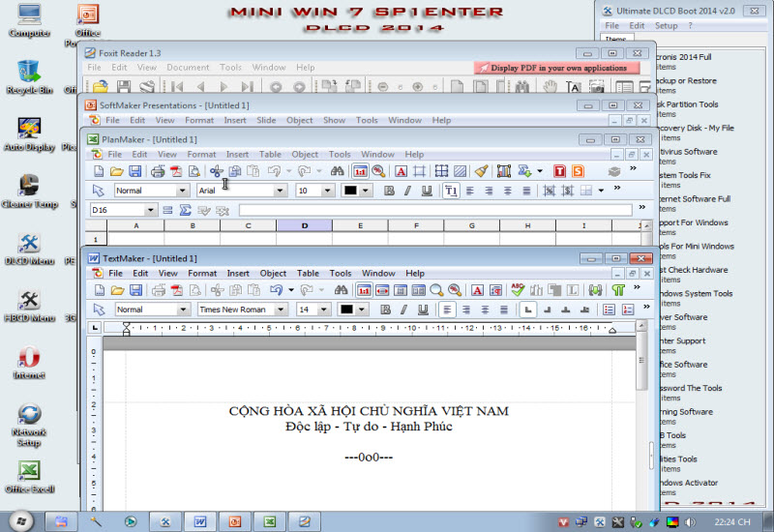Image resolution: width=774 pixels, height=532 pixels.
Task: Click the taskbar clock showing 22:24 CH
Action: (x=732, y=521)
